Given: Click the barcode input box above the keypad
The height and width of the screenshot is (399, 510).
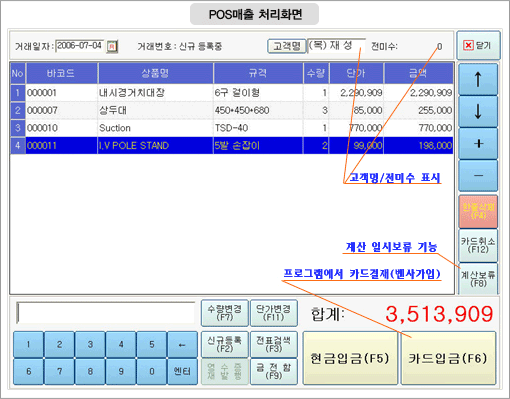Looking at the screenshot, I should [x=106, y=313].
